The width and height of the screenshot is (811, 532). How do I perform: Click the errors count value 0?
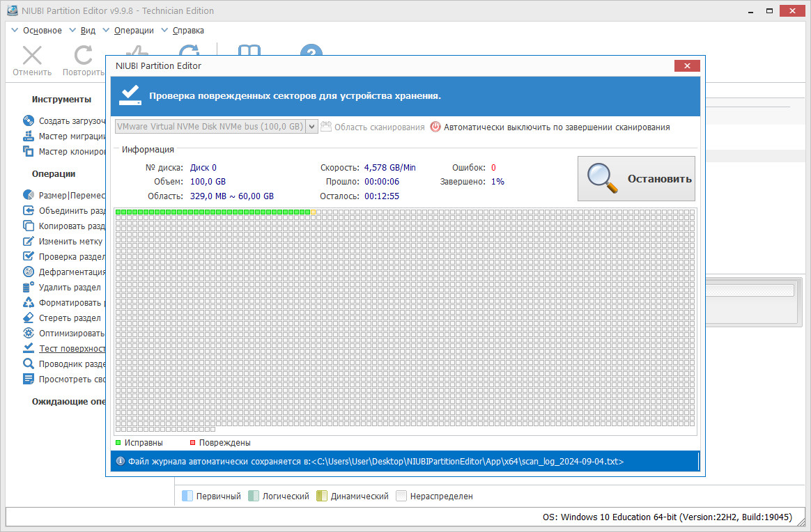pos(493,168)
